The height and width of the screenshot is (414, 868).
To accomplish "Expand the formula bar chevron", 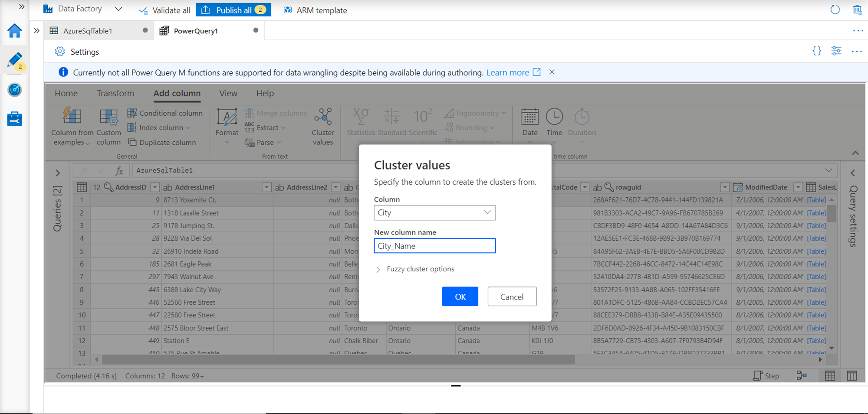I will [x=829, y=170].
